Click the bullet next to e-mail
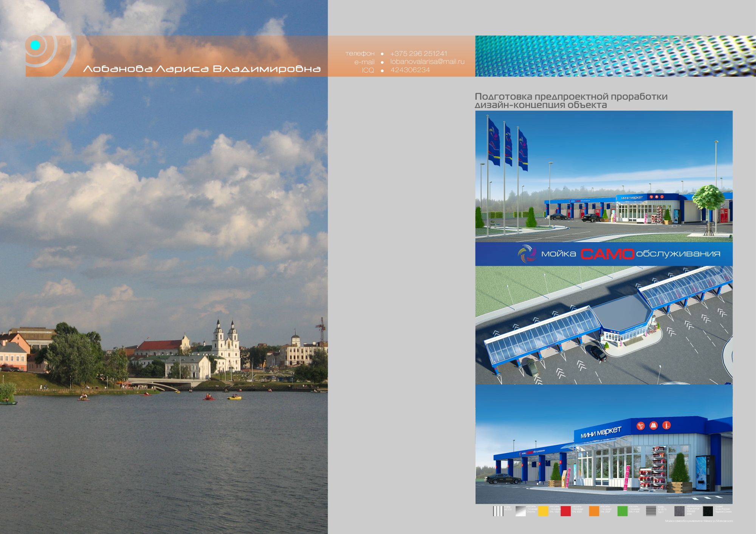Image resolution: width=756 pixels, height=534 pixels. 382,62
